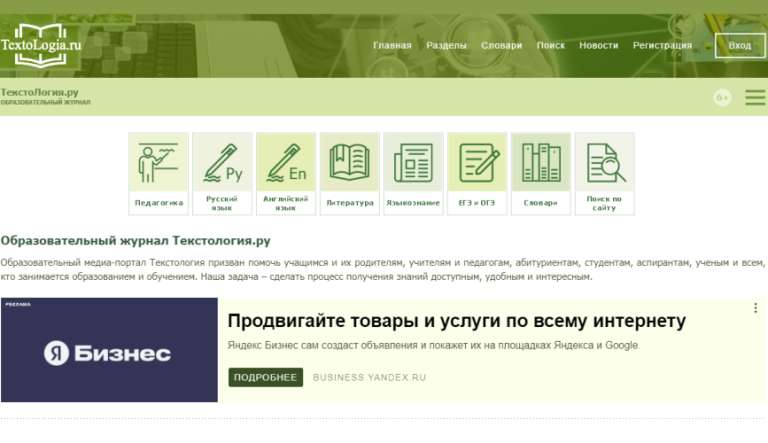Click the Образовательный журнал Текстология.ру heading
This screenshot has height=443, width=768.
click(x=136, y=241)
